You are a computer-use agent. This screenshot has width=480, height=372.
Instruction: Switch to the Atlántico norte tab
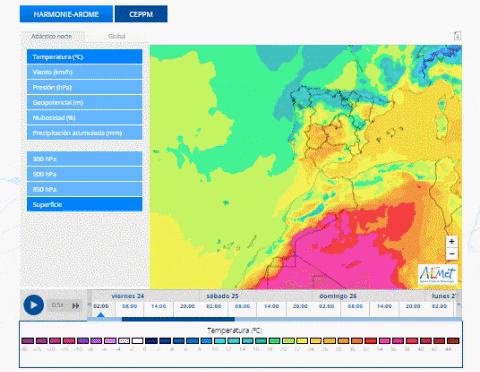[52, 36]
